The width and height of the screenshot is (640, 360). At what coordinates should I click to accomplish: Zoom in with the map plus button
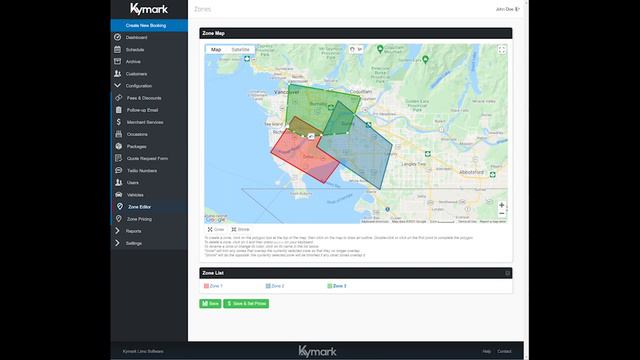(x=502, y=205)
